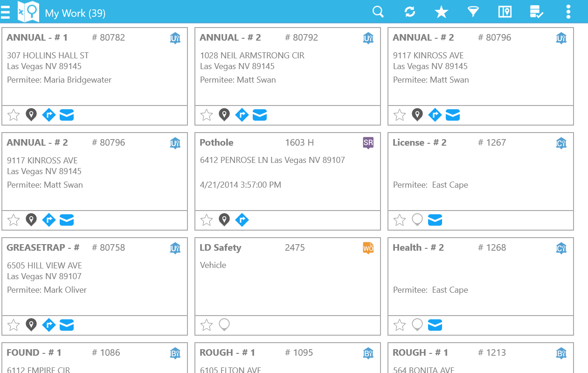Image resolution: width=588 pixels, height=373 pixels.
Task: Open the hamburger navigation menu
Action: click(5, 12)
